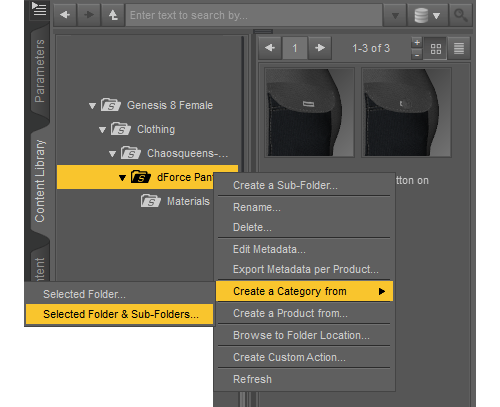Image resolution: width=500 pixels, height=407 pixels.
Task: Decrease thumbnail size with minus button
Action: pyautogui.click(x=417, y=54)
